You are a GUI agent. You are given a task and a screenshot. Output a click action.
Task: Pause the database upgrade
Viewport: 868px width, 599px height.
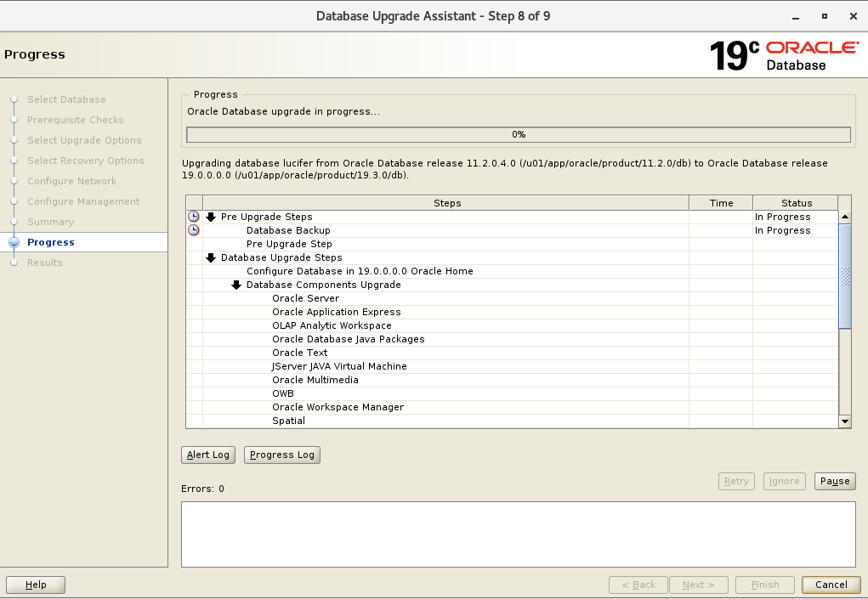pos(835,481)
